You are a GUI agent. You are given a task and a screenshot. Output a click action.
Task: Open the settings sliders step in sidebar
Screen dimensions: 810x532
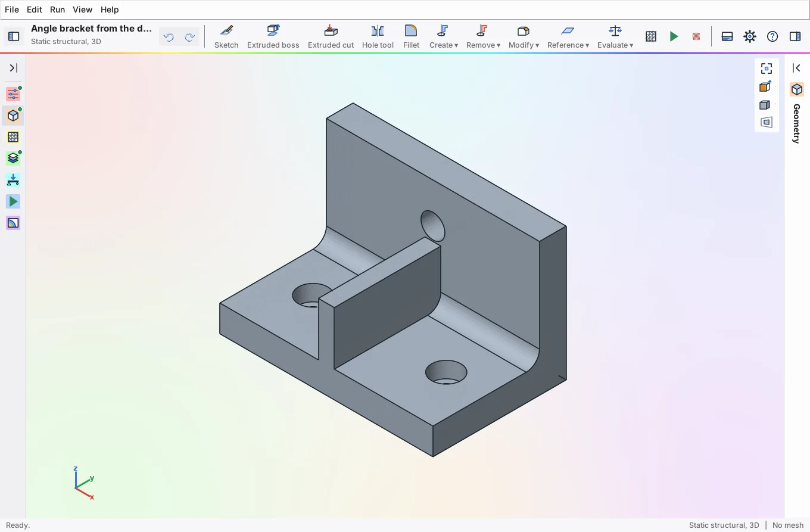pos(13,94)
